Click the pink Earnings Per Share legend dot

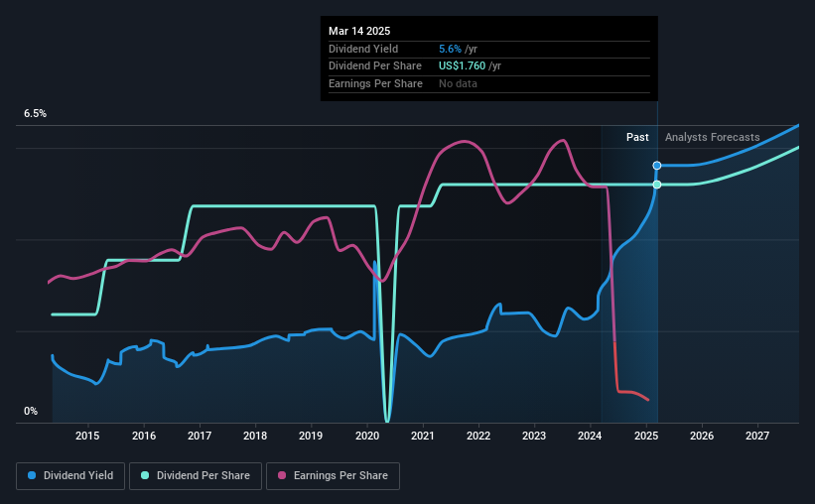tap(282, 475)
